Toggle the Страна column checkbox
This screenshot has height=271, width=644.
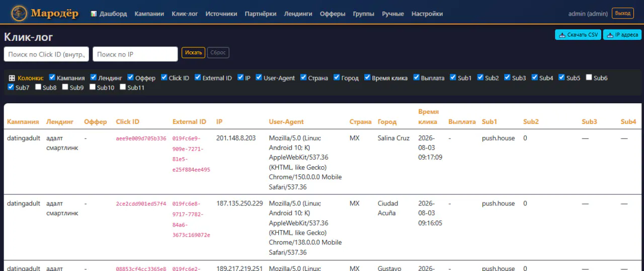(303, 78)
